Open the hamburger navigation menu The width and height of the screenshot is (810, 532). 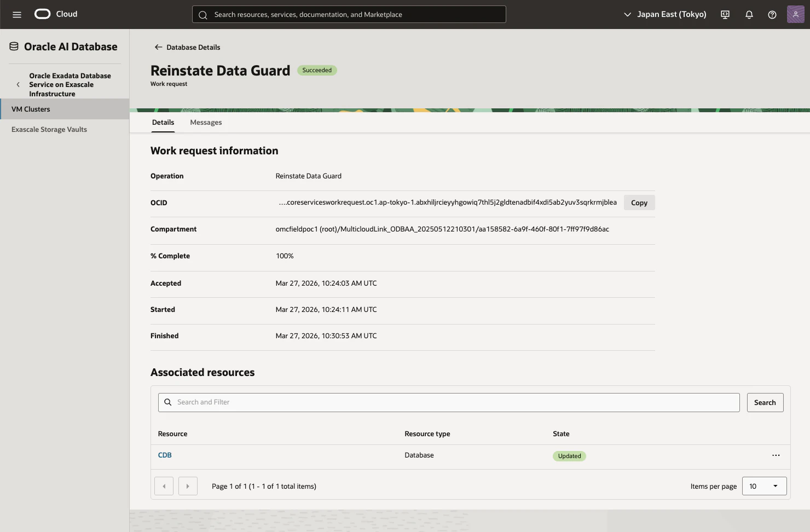click(17, 15)
